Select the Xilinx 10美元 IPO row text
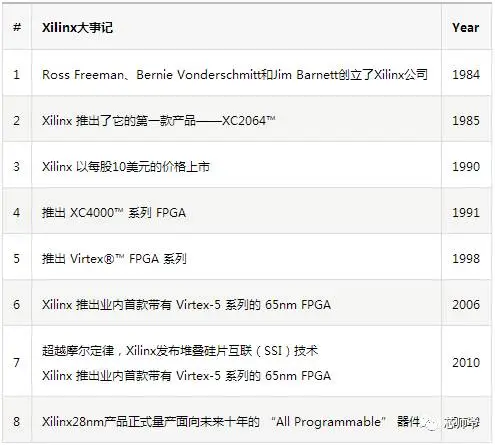Screen dimensions: 495x445 126,166
